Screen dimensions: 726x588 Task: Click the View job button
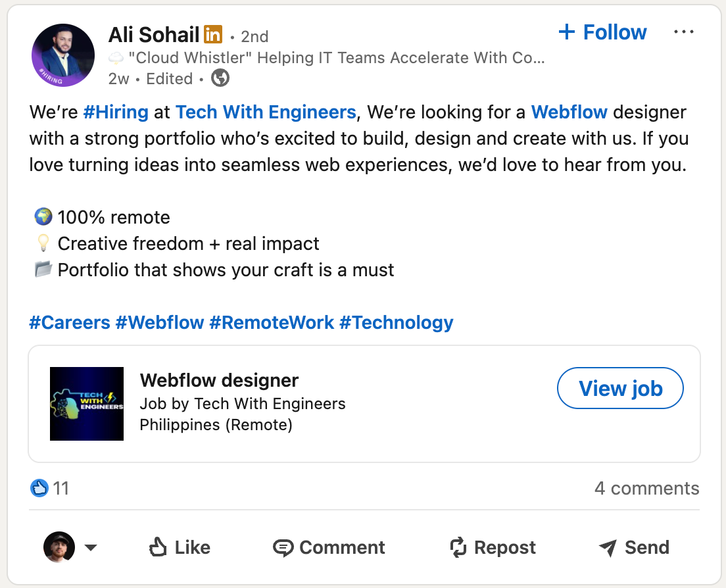[x=619, y=388]
